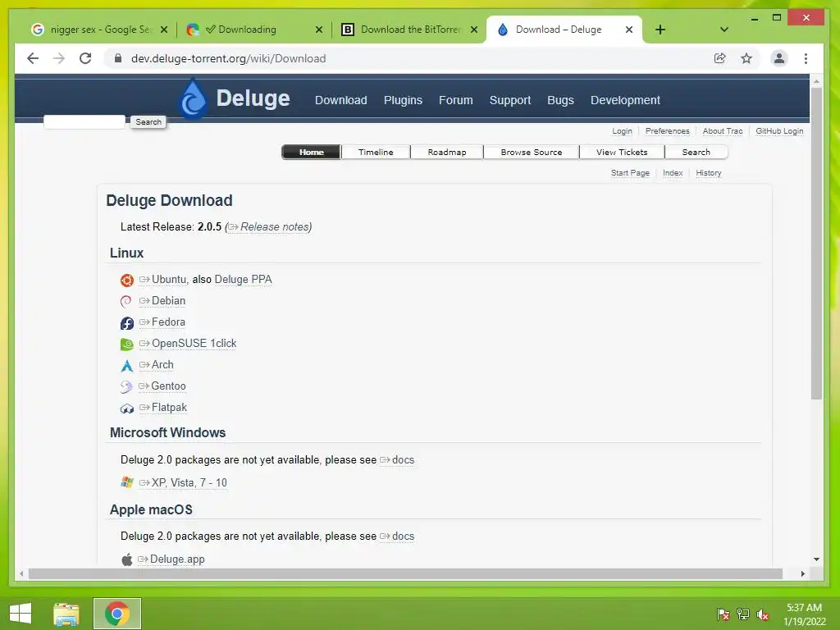
Task: Open File Explorer from the taskbar
Action: (x=66, y=614)
